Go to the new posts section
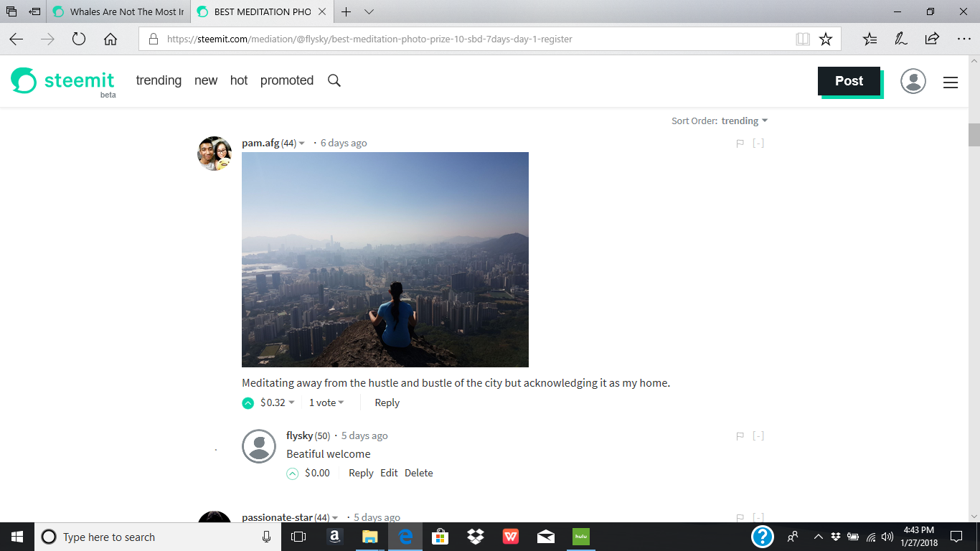Screen dimensions: 980x551 pos(206,80)
